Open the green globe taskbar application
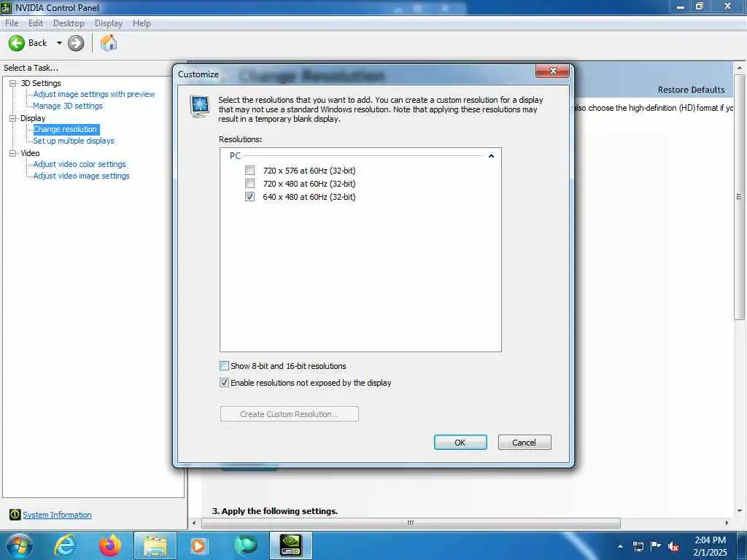 coord(245,545)
